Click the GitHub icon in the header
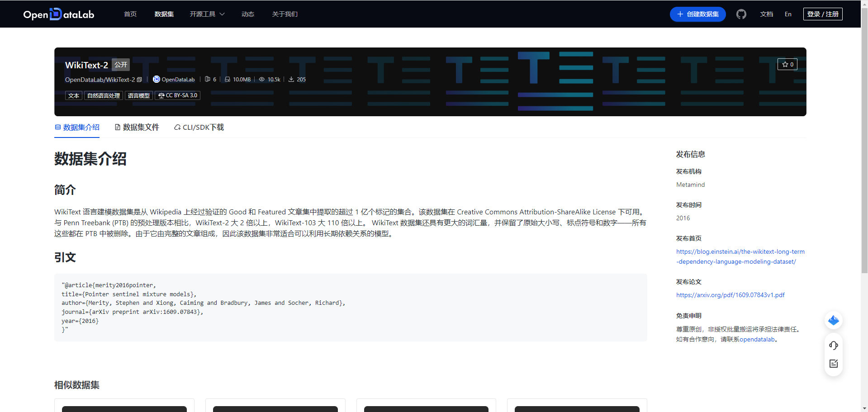Screen dimensions: 868x412 click(x=741, y=14)
